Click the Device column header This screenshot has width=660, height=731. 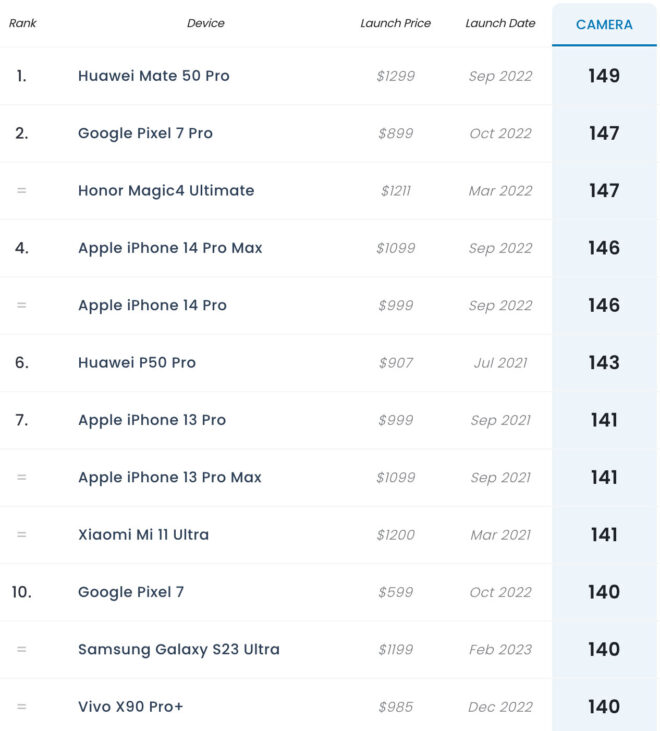pos(206,23)
